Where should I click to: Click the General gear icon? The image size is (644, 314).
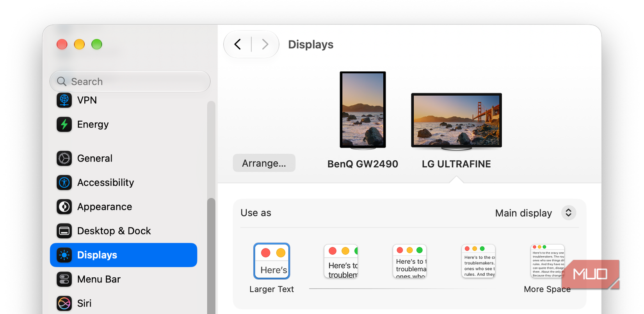tap(64, 158)
